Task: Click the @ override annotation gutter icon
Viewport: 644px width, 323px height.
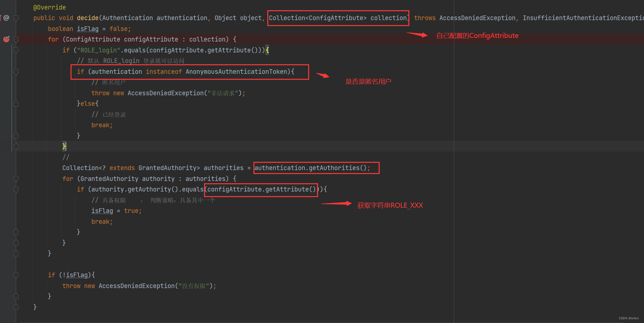Action: (6, 18)
